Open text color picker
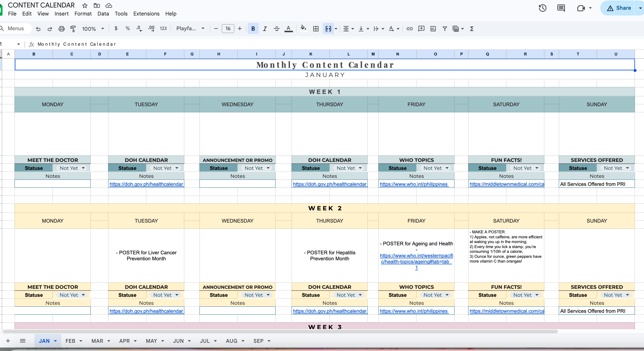This screenshot has width=644, height=351. click(288, 28)
